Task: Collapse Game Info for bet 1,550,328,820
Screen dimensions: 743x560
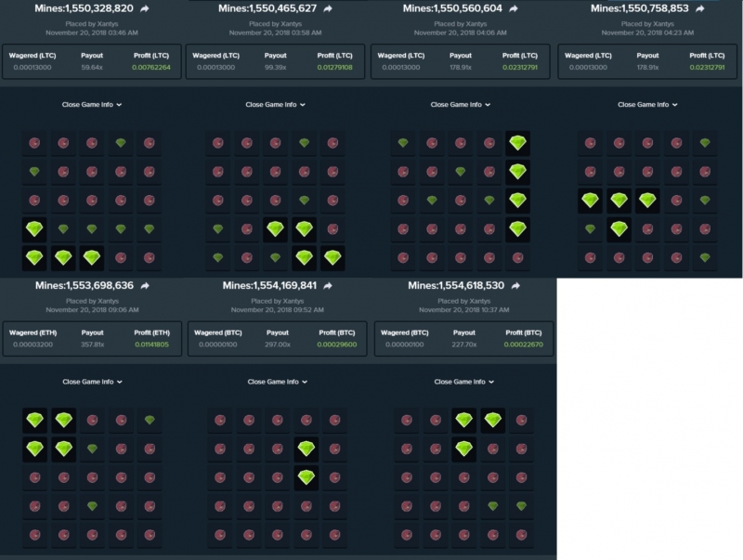Action: pyautogui.click(x=92, y=105)
